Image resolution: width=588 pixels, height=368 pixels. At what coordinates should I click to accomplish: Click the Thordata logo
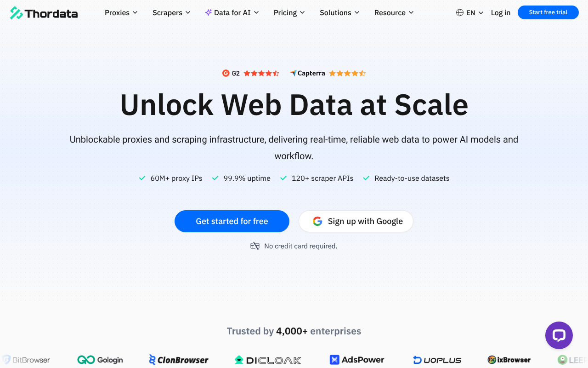[44, 13]
